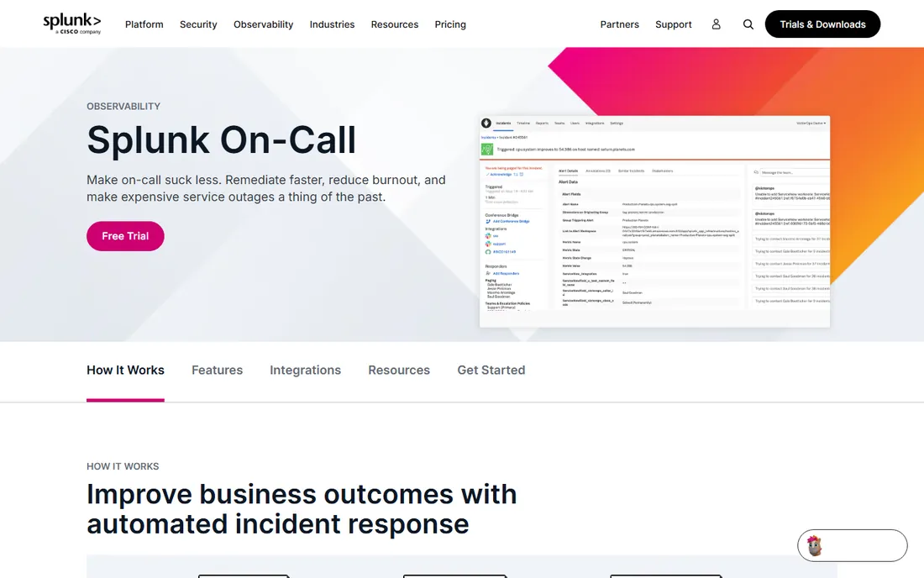Click the HOW IT WORKS section label
924x578 pixels.
[123, 466]
